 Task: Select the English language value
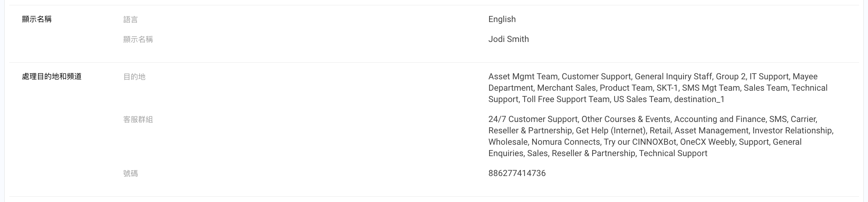[502, 19]
